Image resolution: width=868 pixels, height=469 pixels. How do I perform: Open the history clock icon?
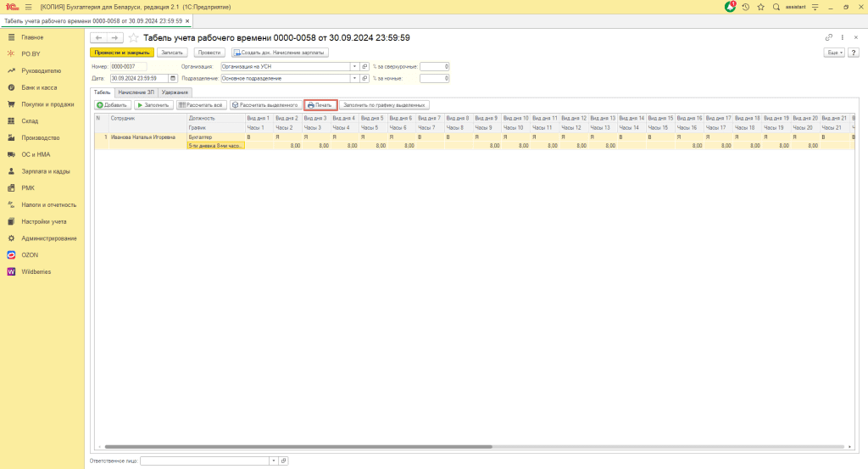(746, 7)
